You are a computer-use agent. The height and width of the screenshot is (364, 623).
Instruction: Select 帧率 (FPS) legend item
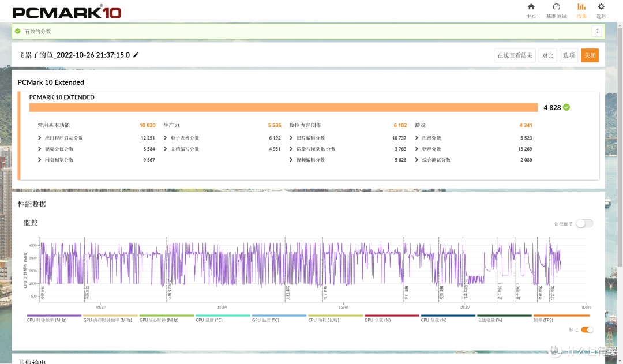pyautogui.click(x=561, y=318)
